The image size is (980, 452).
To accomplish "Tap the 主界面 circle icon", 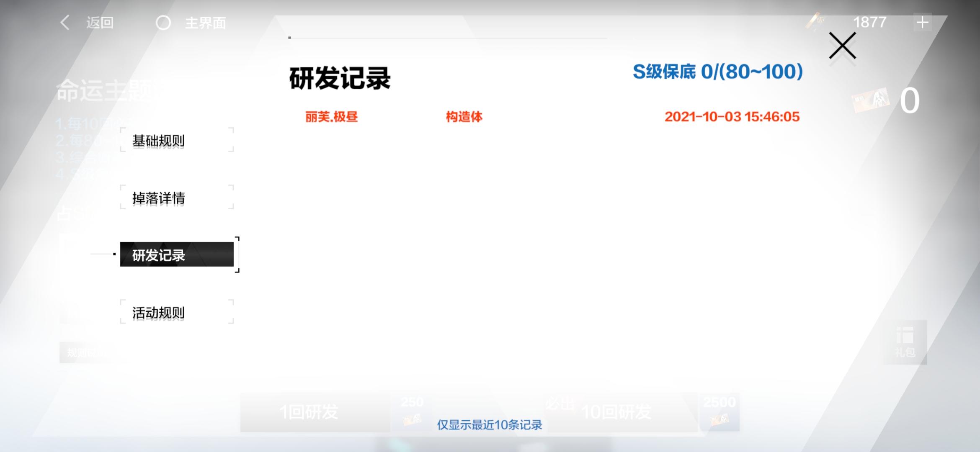I will pyautogui.click(x=163, y=23).
